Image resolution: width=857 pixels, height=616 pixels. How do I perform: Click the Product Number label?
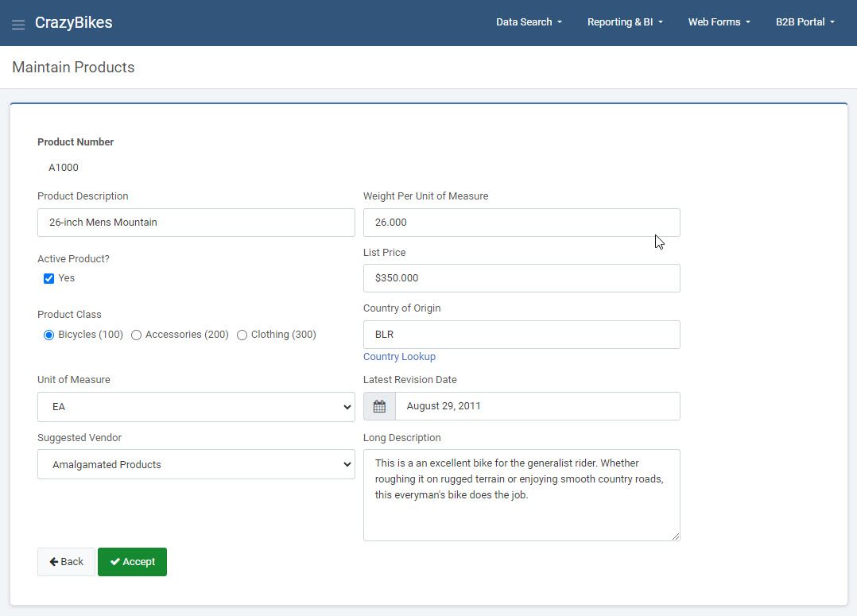[x=76, y=142]
